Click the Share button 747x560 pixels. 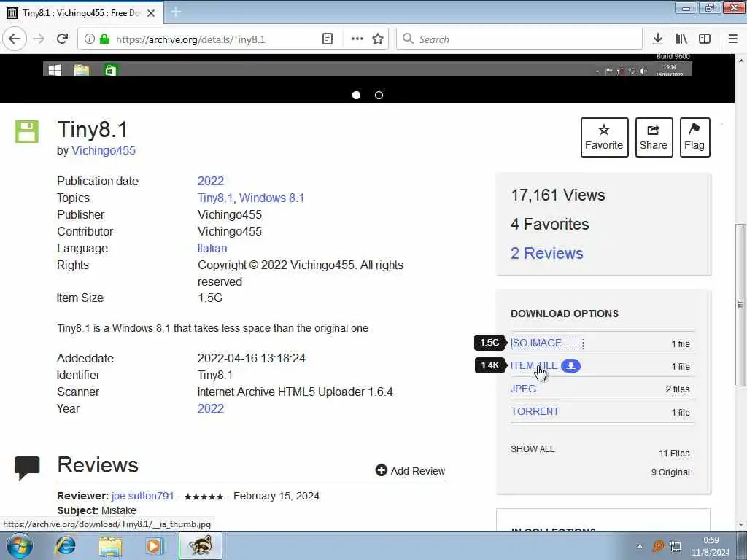[654, 137]
